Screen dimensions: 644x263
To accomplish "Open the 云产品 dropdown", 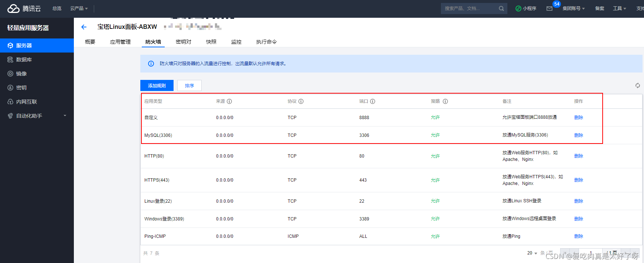I will coord(79,9).
